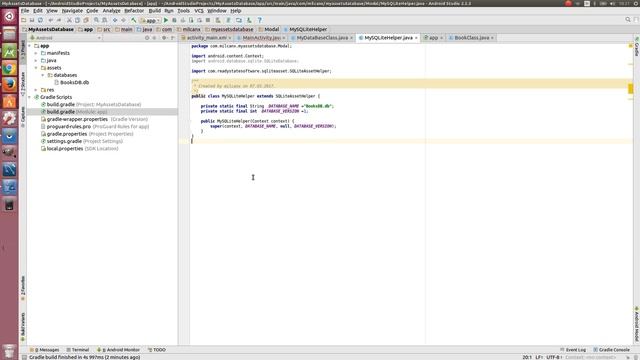Open the toolbar Help question mark
Viewport: 640px width, 360px height.
260,20
